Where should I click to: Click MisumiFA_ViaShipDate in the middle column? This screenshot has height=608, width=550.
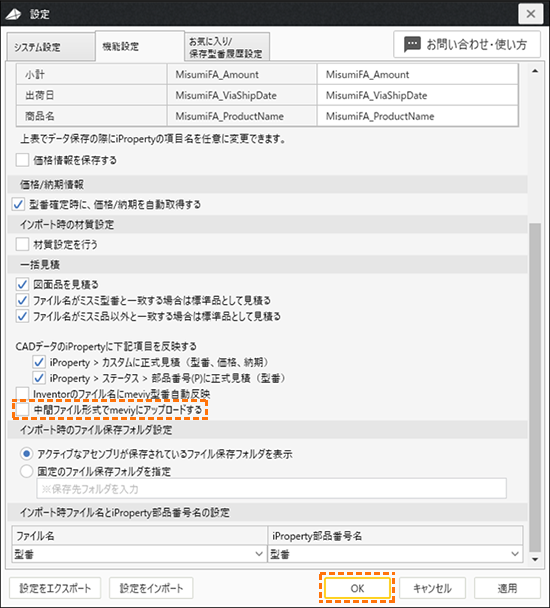[x=242, y=95]
